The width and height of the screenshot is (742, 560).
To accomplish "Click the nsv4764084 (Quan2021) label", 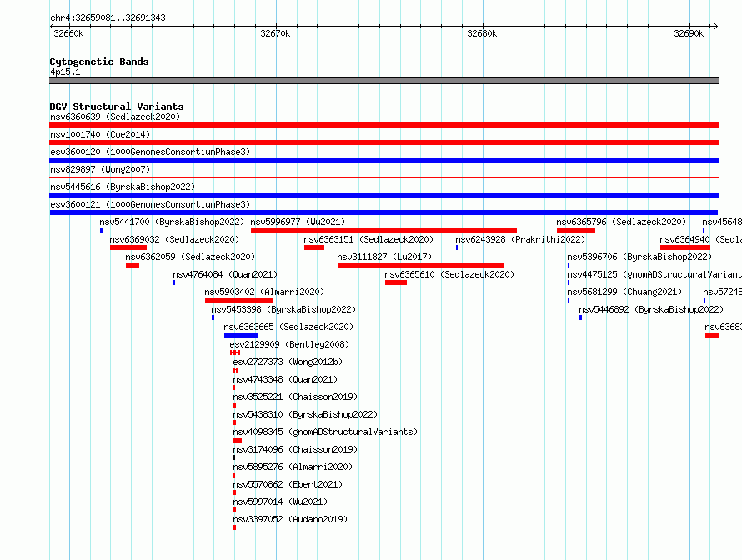I will click(x=225, y=274).
